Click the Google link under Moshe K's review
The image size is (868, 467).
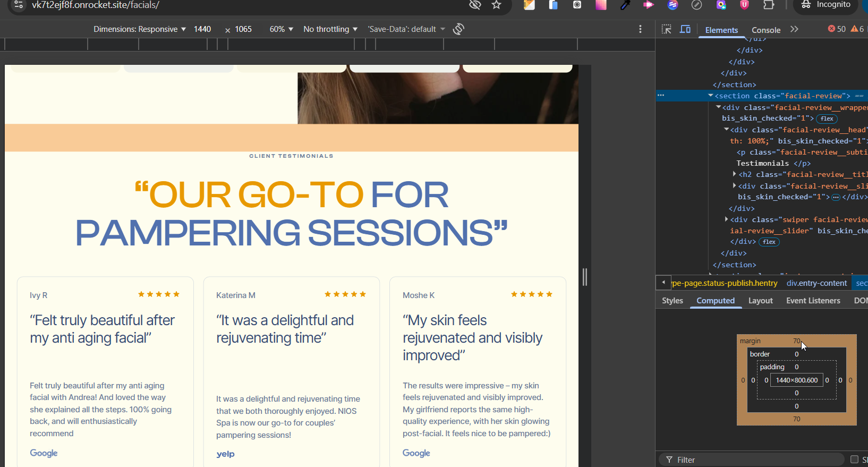click(x=416, y=453)
